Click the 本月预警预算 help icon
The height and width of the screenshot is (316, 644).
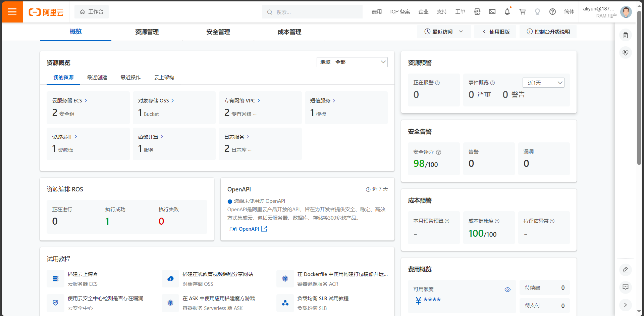tap(447, 221)
